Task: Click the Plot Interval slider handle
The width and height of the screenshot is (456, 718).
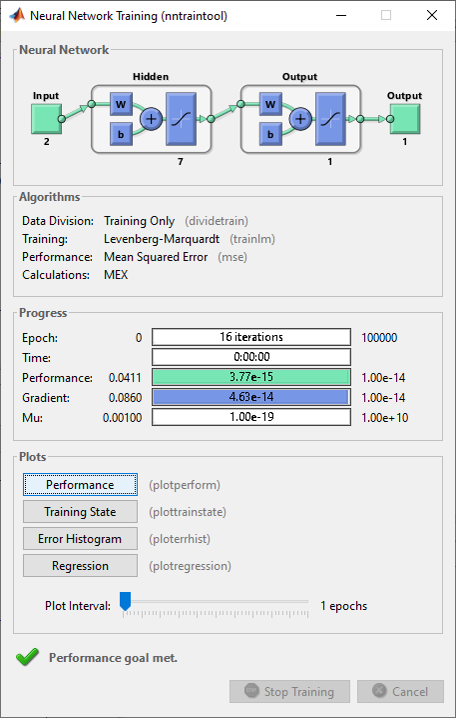Action: [x=125, y=601]
